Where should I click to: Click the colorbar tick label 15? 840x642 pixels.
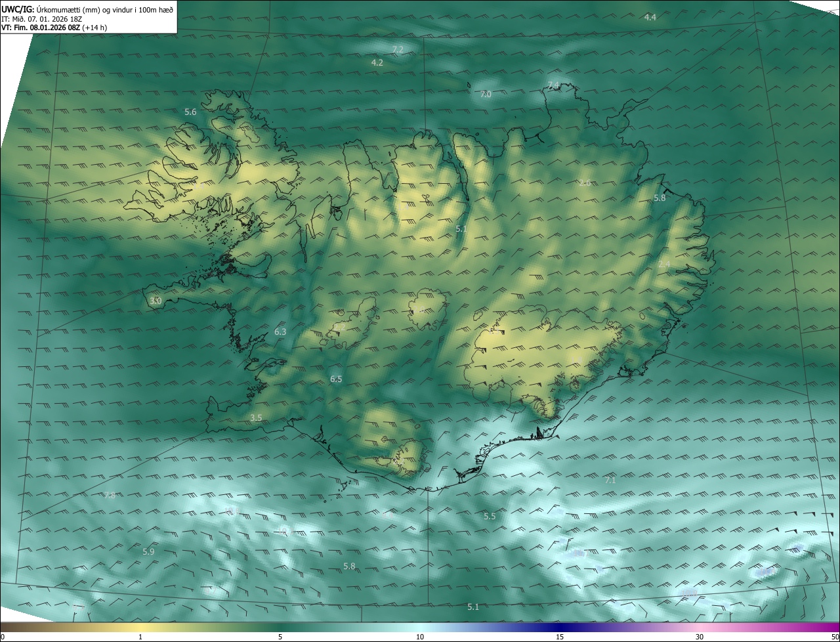click(560, 637)
